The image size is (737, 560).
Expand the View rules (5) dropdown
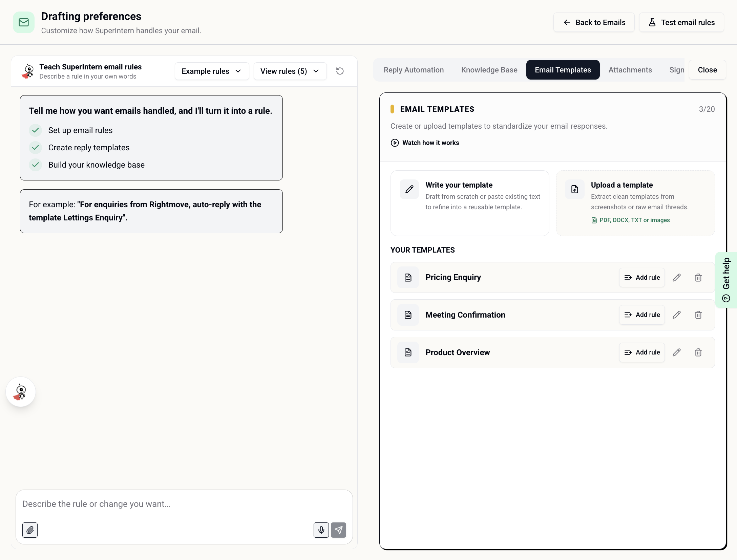click(x=290, y=71)
